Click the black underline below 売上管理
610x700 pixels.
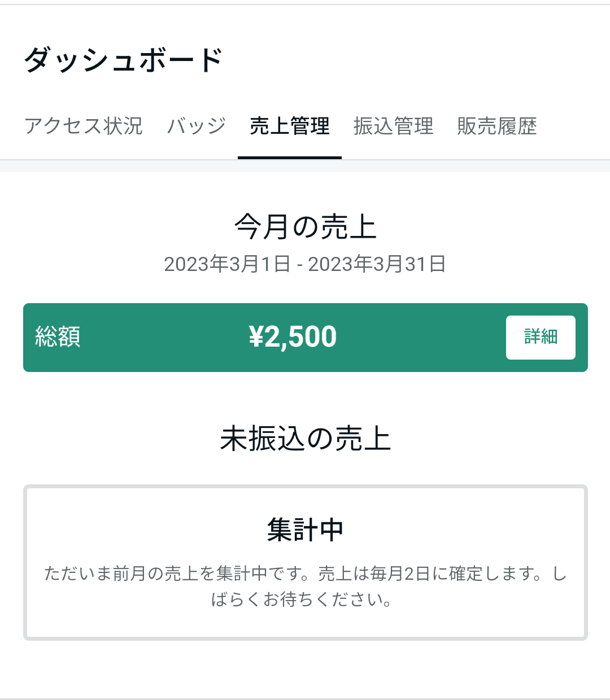click(289, 158)
